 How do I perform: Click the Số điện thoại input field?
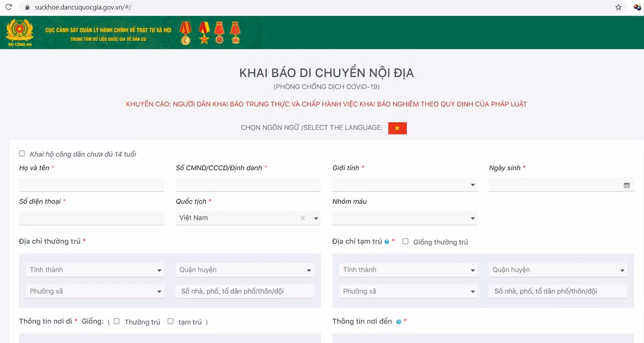coord(91,218)
